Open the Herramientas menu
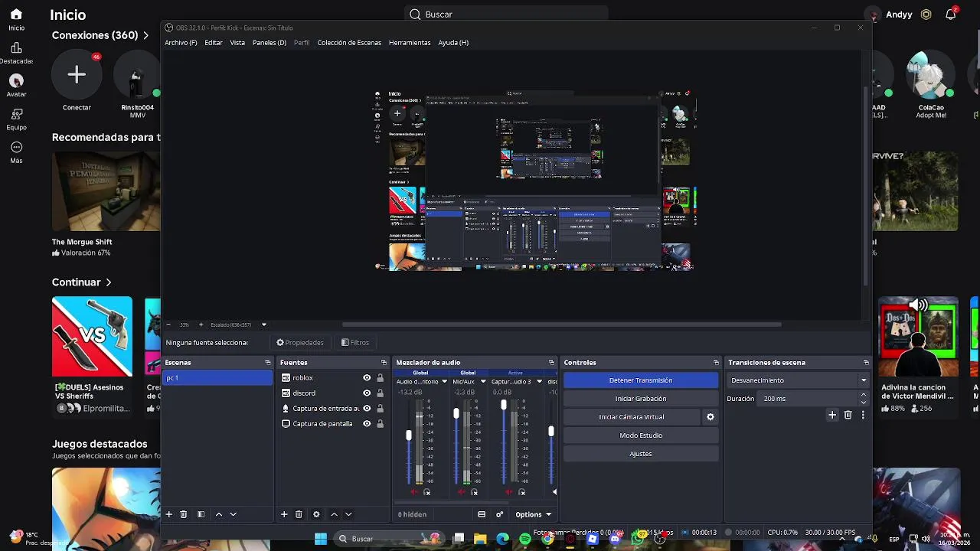Image resolution: width=980 pixels, height=551 pixels. pyautogui.click(x=410, y=43)
